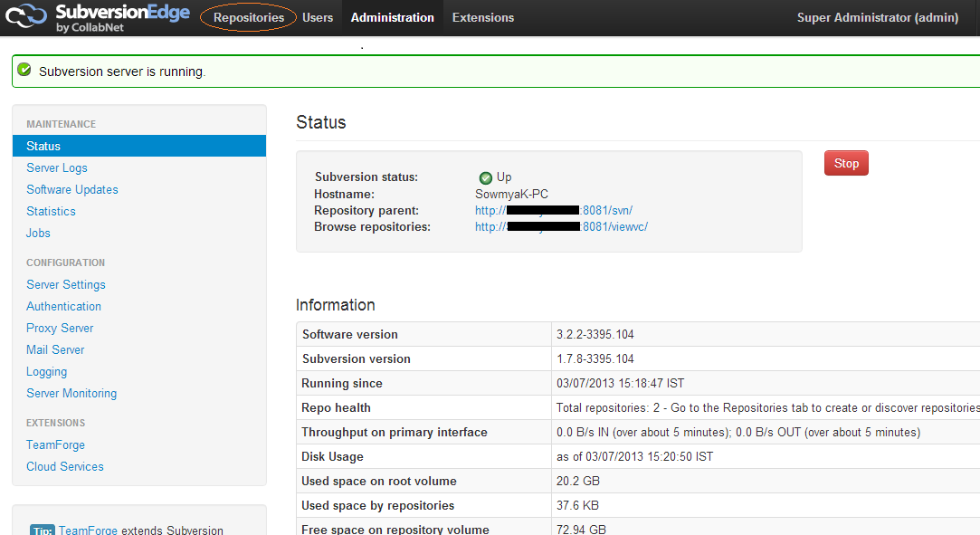The image size is (980, 535).
Task: Switch to the Users tab
Action: (318, 17)
